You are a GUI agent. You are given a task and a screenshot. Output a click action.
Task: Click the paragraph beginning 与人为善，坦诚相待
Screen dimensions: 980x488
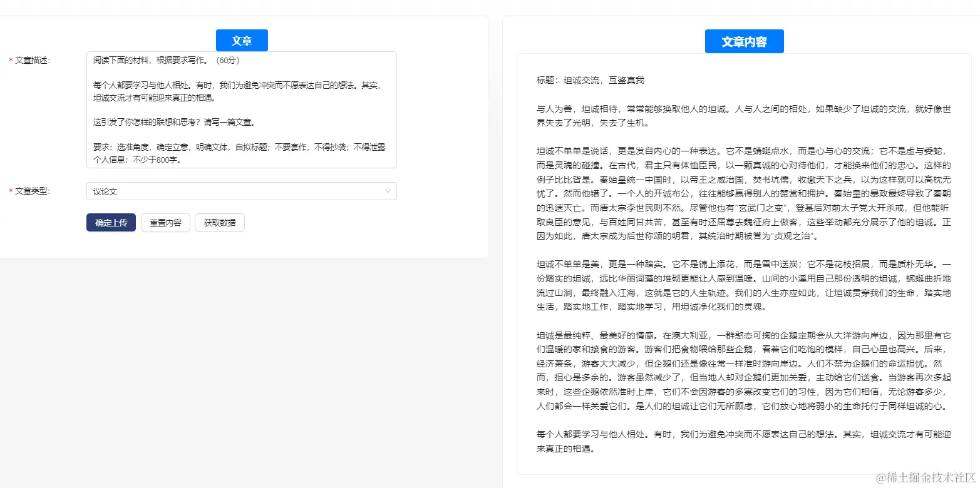(x=744, y=116)
